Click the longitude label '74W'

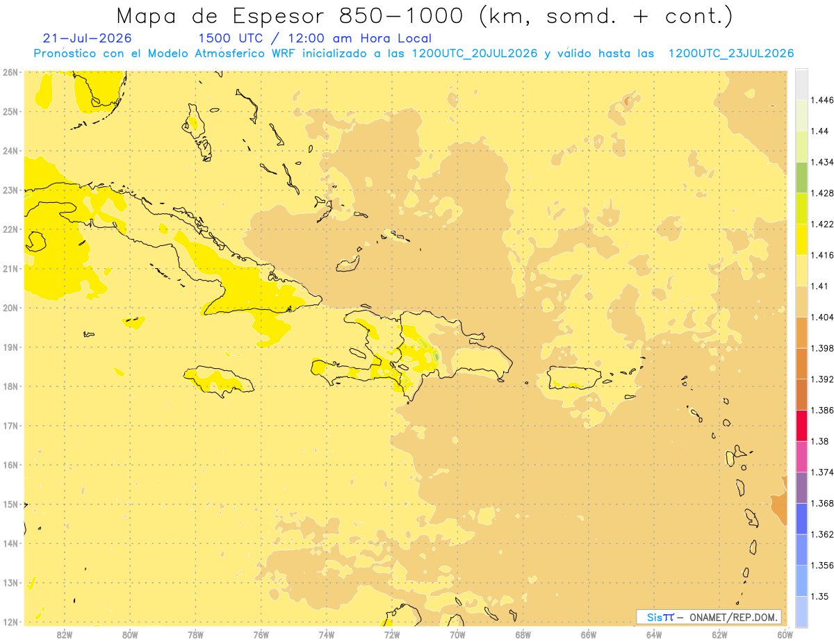(326, 634)
